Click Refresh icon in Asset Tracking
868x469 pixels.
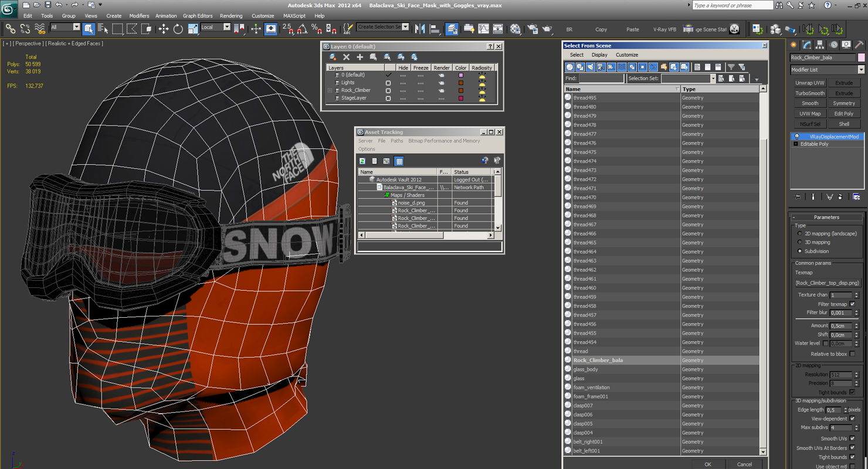pos(362,161)
